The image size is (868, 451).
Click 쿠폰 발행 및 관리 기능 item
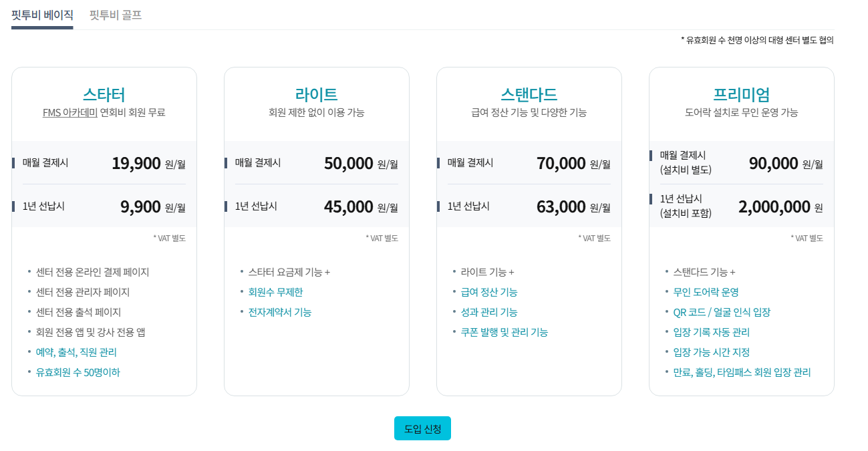tap(504, 332)
